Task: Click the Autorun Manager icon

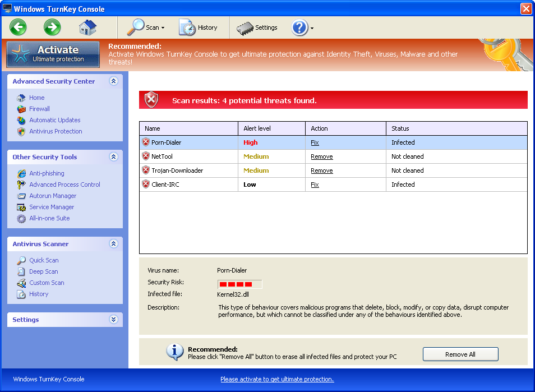Action: click(x=21, y=196)
